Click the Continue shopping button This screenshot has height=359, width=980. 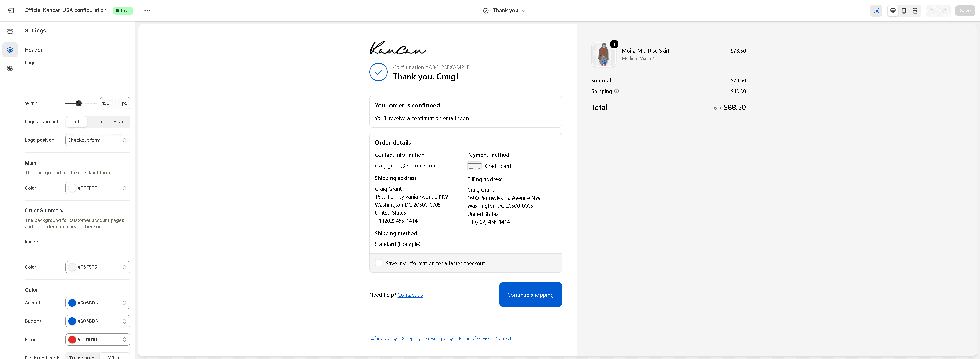pos(530,295)
